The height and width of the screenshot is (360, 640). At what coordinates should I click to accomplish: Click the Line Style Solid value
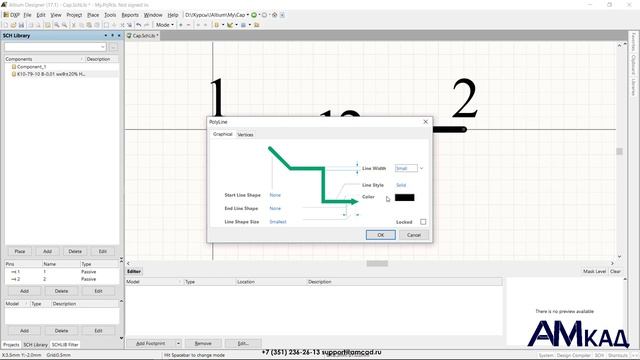point(401,185)
